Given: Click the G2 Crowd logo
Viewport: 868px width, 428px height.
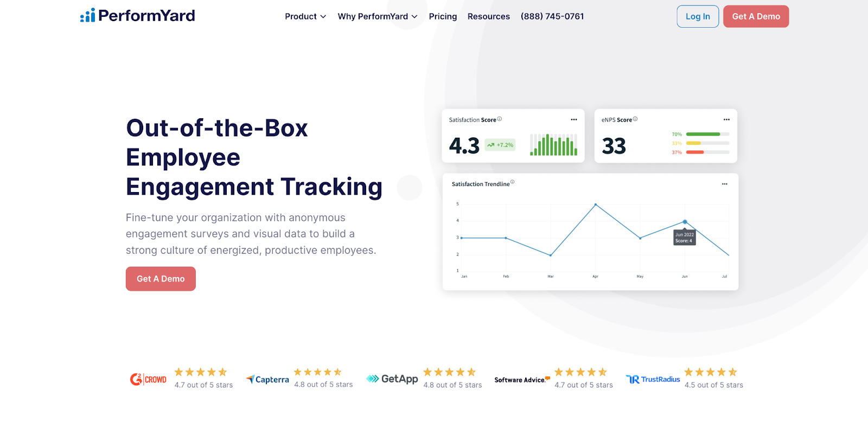Looking at the screenshot, I should tap(148, 379).
